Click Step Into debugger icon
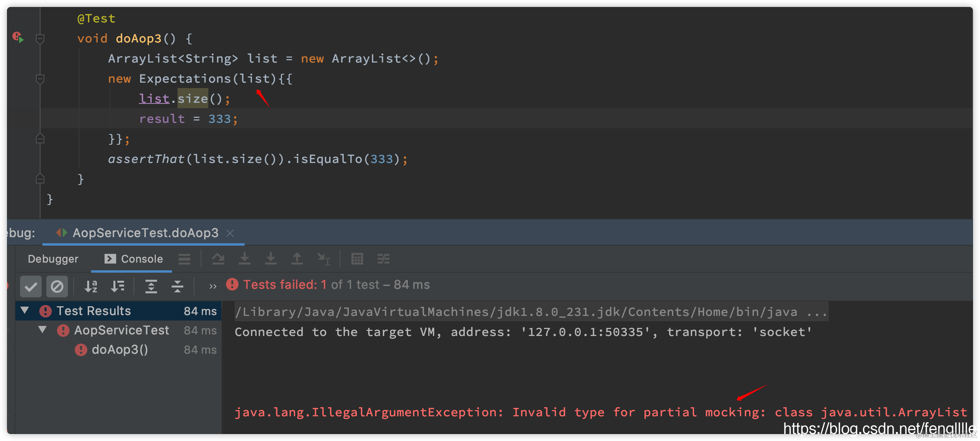Image resolution: width=980 pixels, height=441 pixels. pyautogui.click(x=244, y=259)
